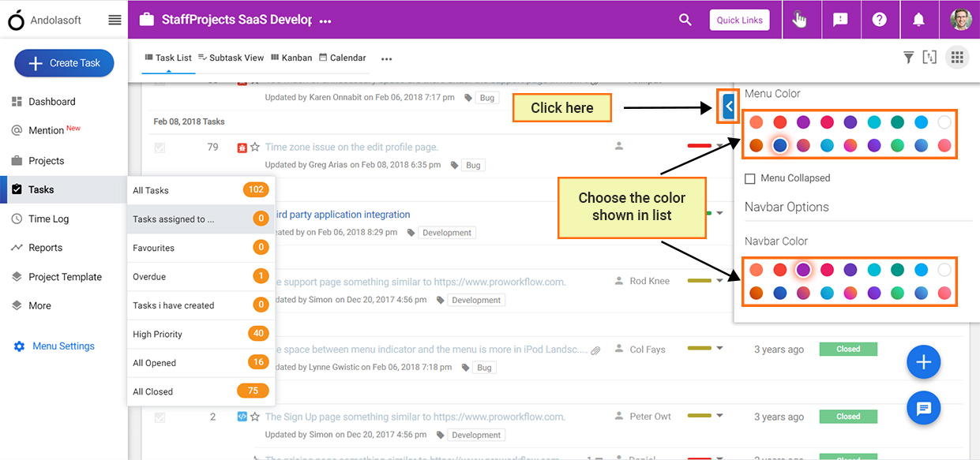Switch to the Kanban tab

coord(291,58)
